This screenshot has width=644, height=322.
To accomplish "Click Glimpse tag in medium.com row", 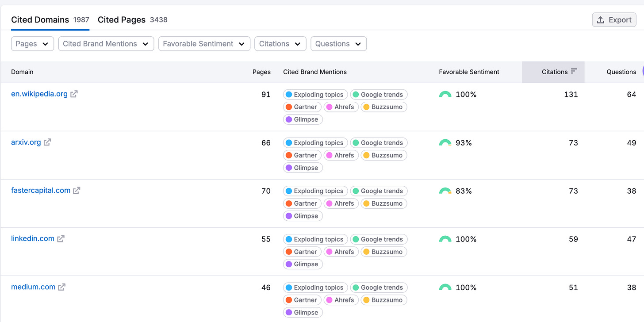I will [x=303, y=312].
